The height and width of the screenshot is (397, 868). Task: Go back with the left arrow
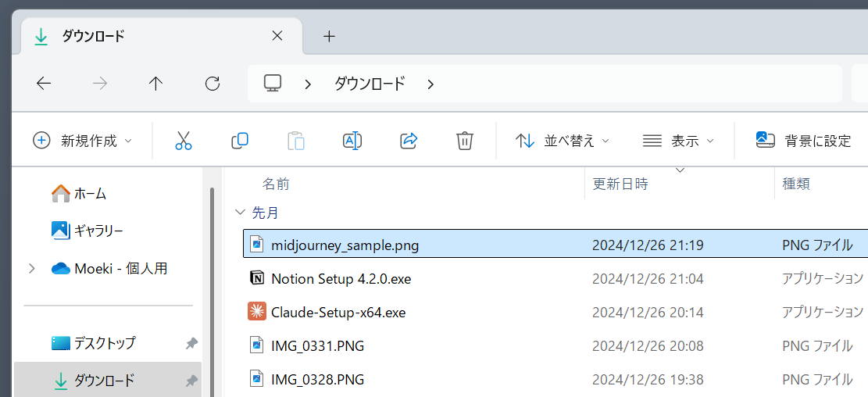click(x=44, y=84)
